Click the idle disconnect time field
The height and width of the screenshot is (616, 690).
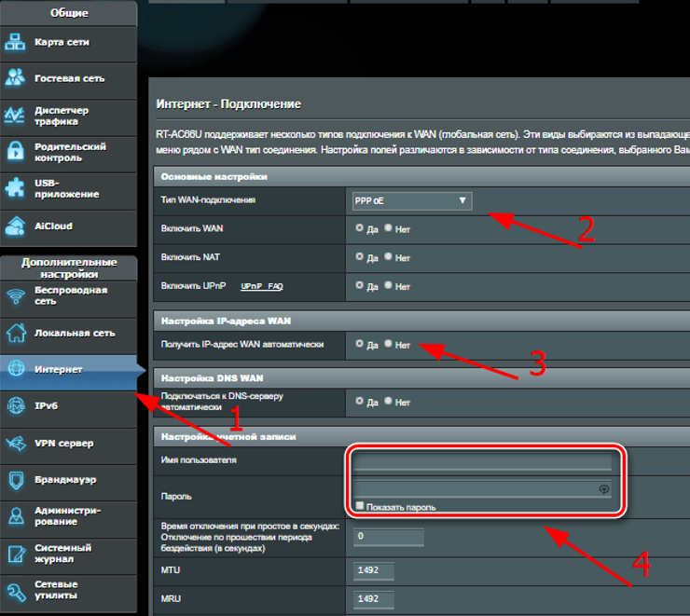389,537
